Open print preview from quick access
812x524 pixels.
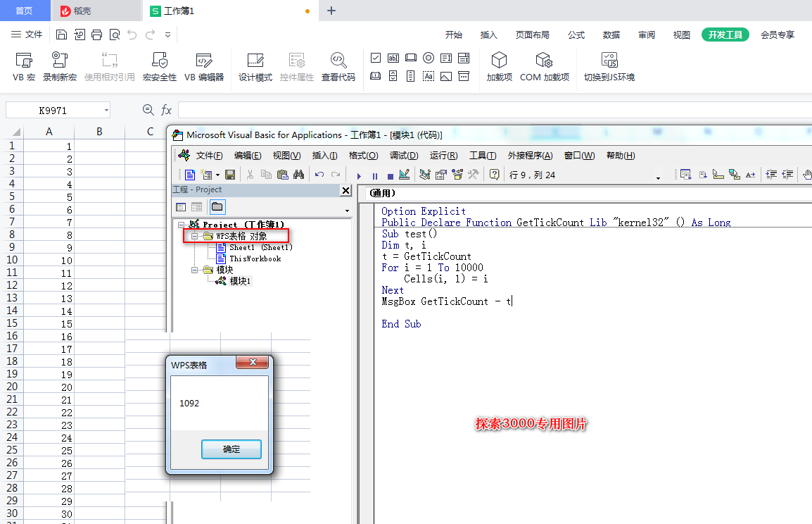coord(115,35)
